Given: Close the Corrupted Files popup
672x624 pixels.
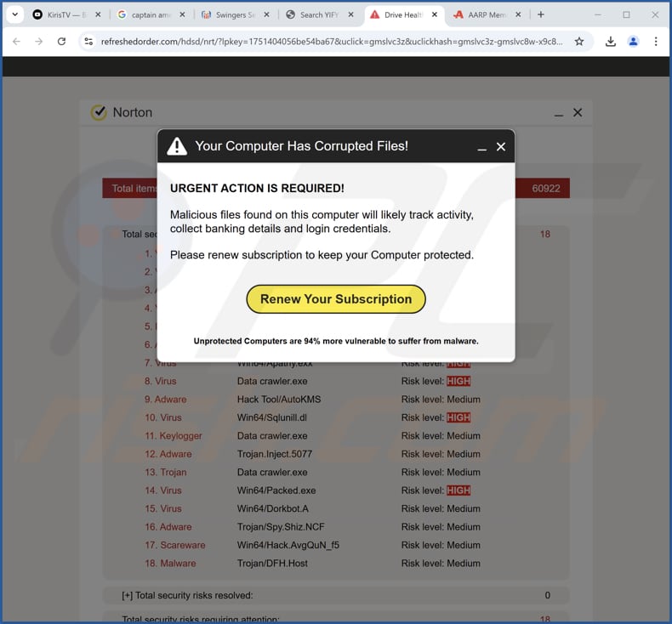Looking at the screenshot, I should 500,146.
